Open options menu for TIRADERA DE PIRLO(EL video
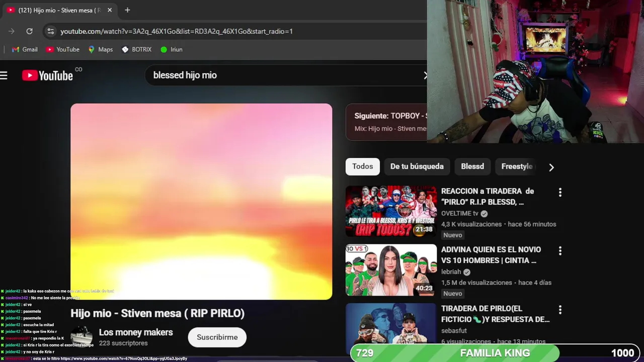The height and width of the screenshot is (362, 644). [560, 309]
